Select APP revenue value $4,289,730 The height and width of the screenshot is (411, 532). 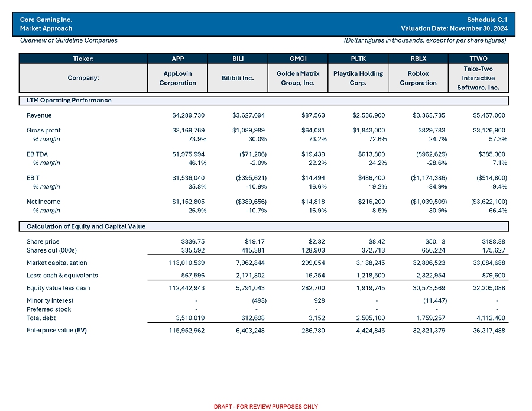pos(189,115)
